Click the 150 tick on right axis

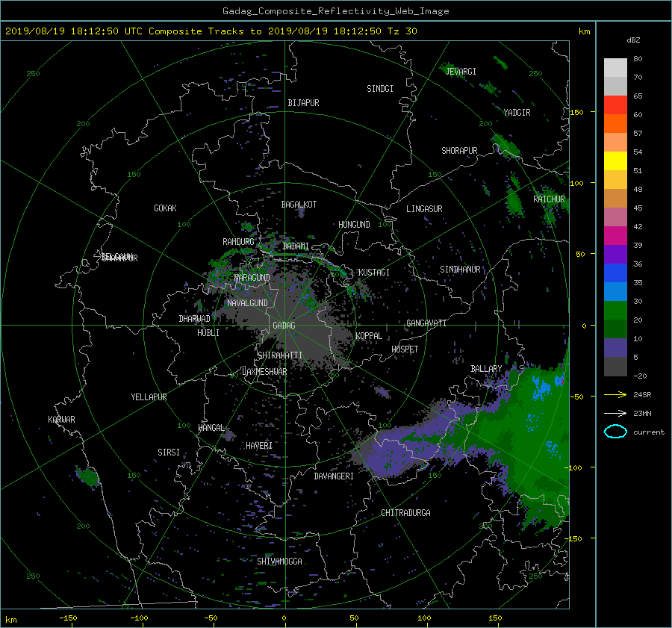click(x=577, y=112)
